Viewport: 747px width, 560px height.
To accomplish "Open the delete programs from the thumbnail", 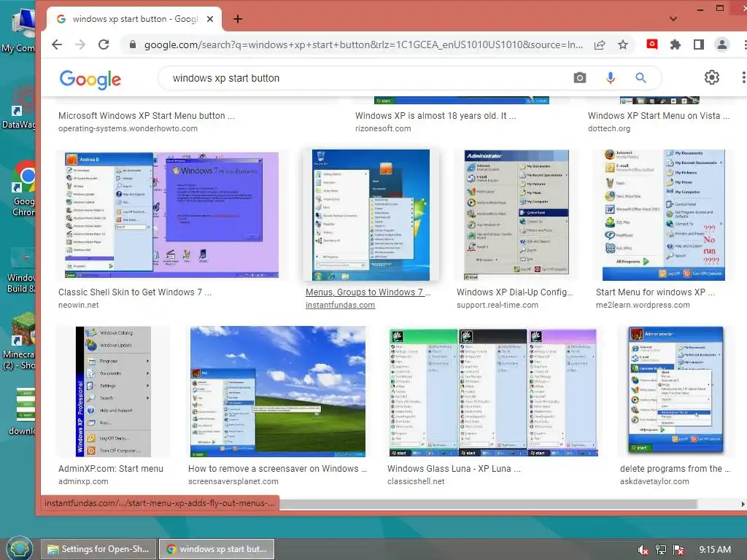I will 676,390.
